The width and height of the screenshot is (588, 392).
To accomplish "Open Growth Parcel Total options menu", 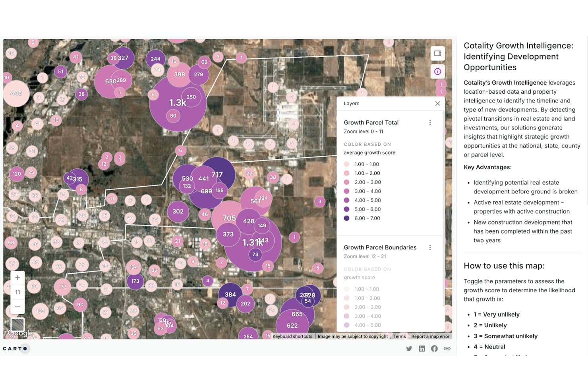I will tap(430, 123).
